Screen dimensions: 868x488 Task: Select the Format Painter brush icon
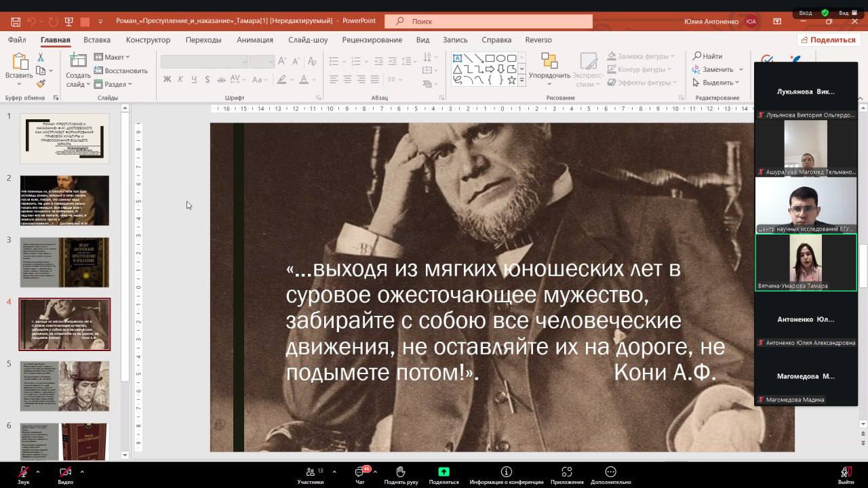pos(41,83)
